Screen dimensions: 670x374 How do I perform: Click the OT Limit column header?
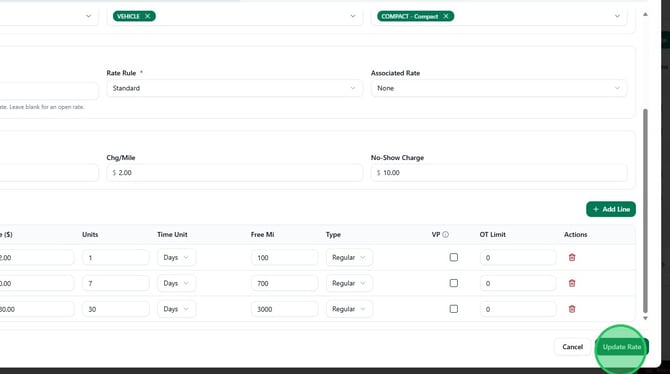[x=493, y=234]
